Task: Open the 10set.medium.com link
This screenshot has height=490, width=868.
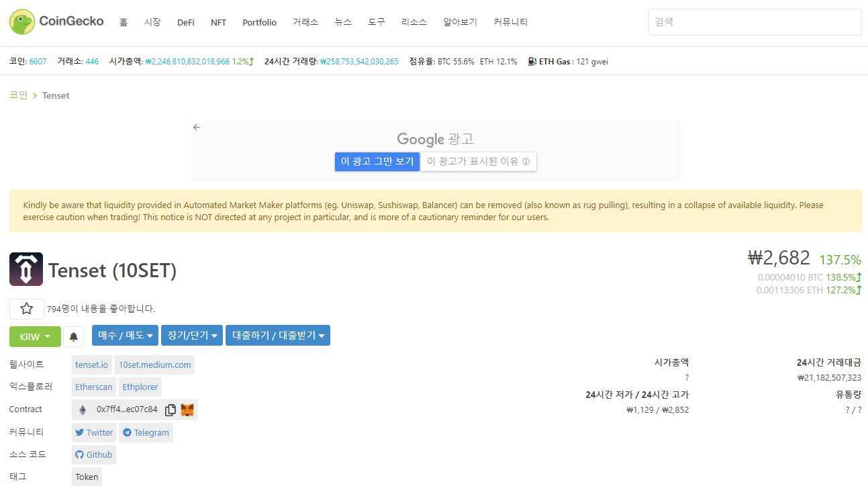Action: click(x=154, y=365)
